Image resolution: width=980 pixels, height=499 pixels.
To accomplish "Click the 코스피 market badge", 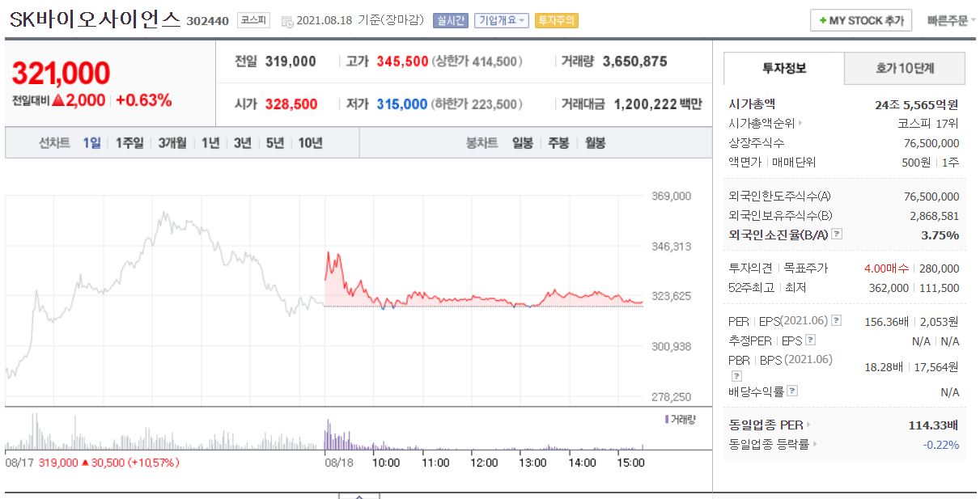I will click(x=254, y=21).
